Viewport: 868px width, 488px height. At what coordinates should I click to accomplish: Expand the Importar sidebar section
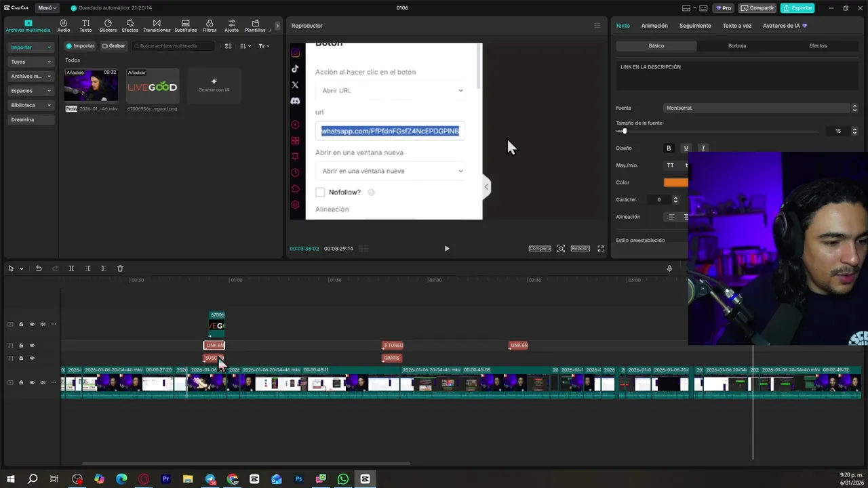click(31, 47)
